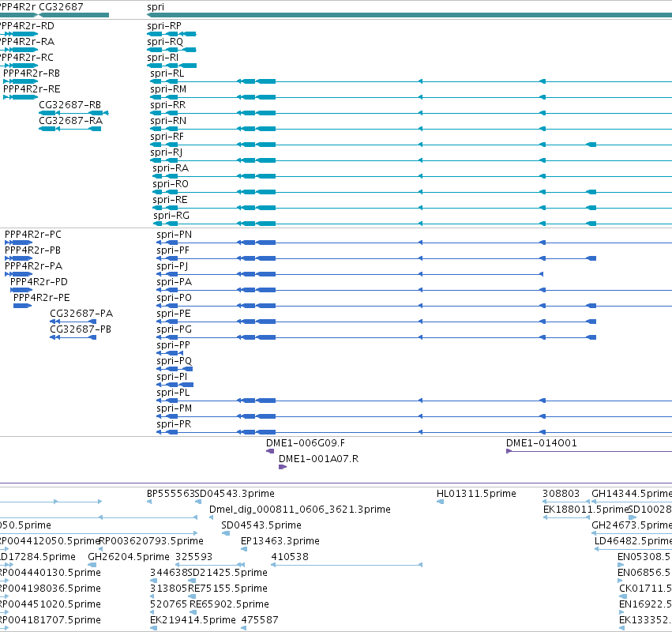672x632 pixels.
Task: Click the PPP4R2r-PE protein label
Action: [x=41, y=298]
